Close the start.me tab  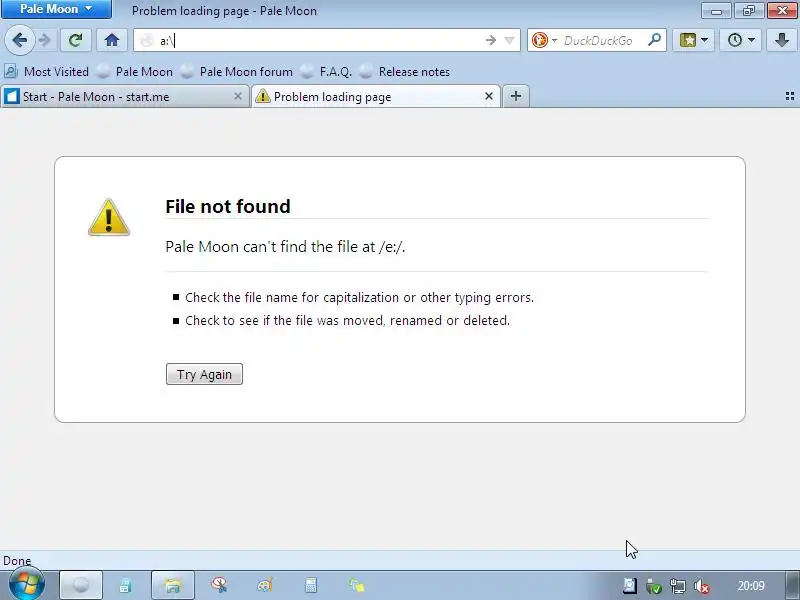(x=238, y=96)
